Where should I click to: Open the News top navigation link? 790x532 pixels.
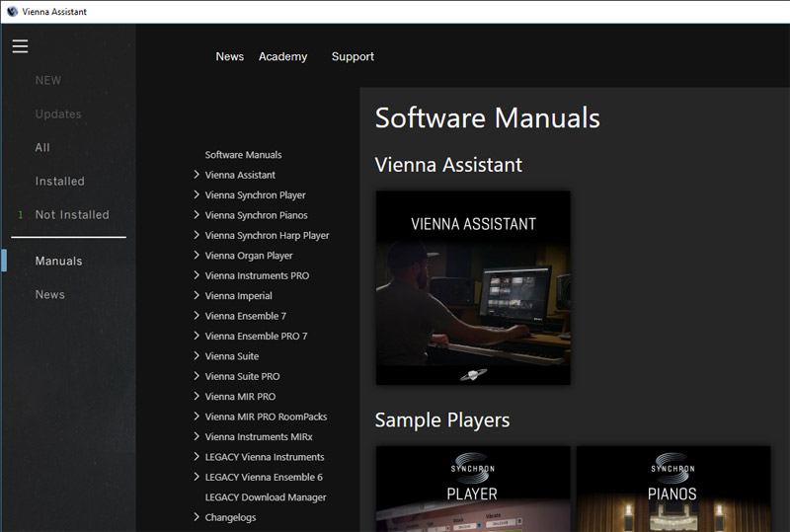pos(229,57)
